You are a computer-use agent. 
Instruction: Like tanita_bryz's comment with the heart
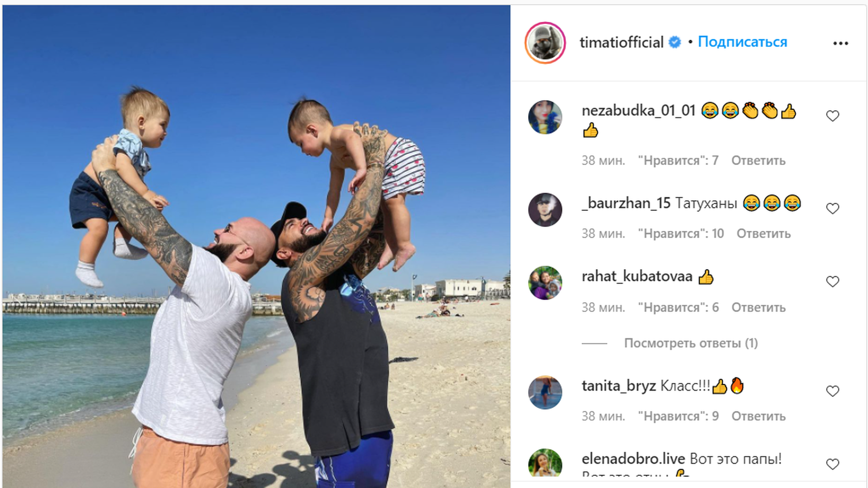(x=832, y=391)
